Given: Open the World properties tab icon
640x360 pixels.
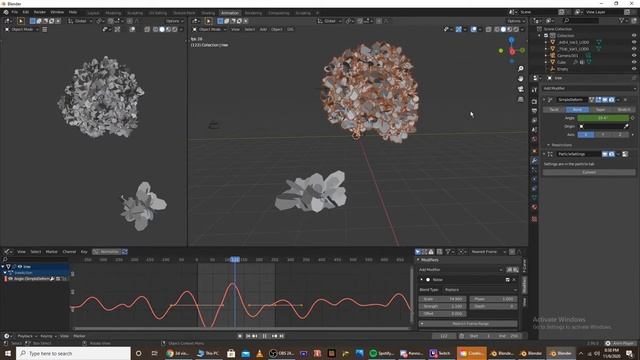Looking at the screenshot, I should [x=534, y=139].
